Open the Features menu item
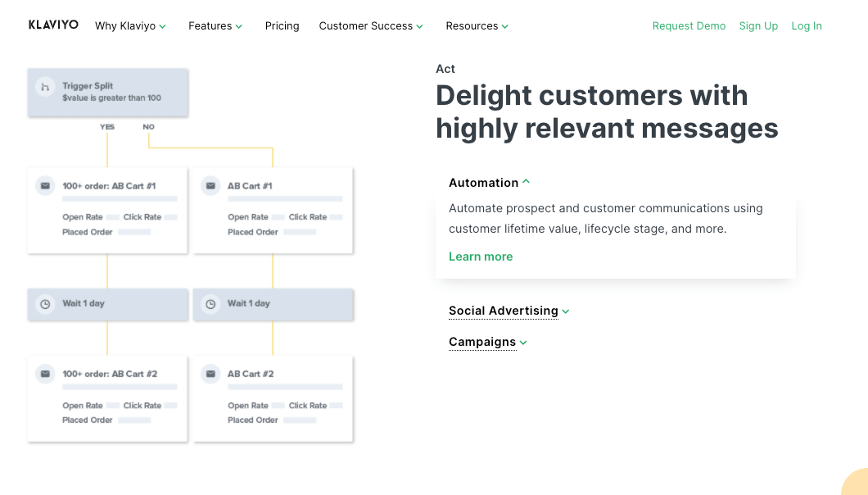868x495 pixels. [x=215, y=26]
